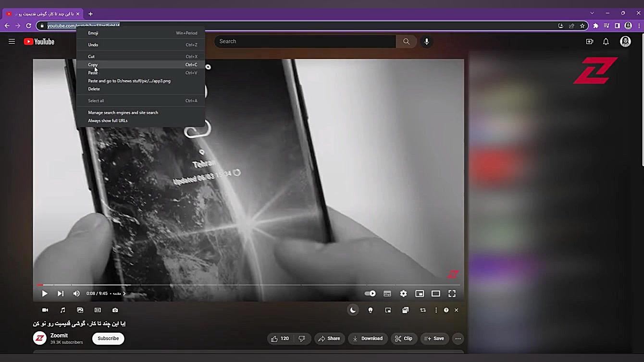Viewport: 644px width, 362px height.
Task: Click the camera screenshot icon in extension bar
Action: point(115,310)
